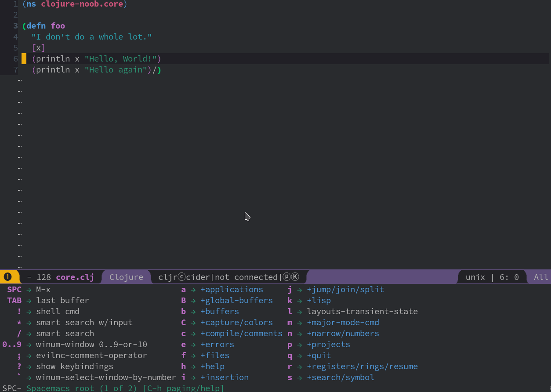Click the window number 1 badge in modeline
The height and width of the screenshot is (392, 551).
tap(7, 277)
